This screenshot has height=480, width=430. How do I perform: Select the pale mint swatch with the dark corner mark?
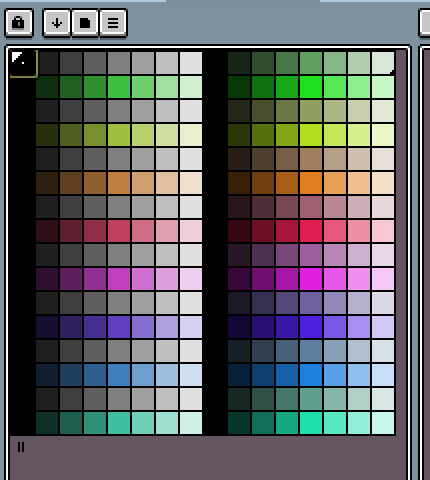383,63
